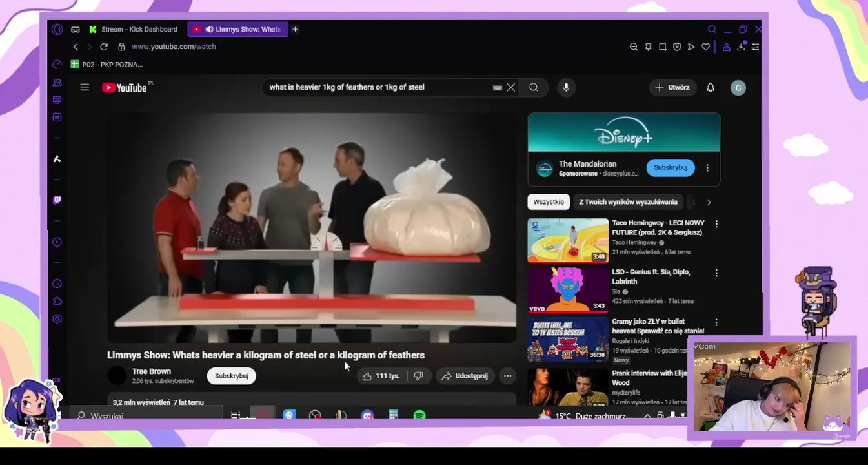Subscribe to Trae Brown with Subskrybuj
The height and width of the screenshot is (465, 868).
point(231,376)
